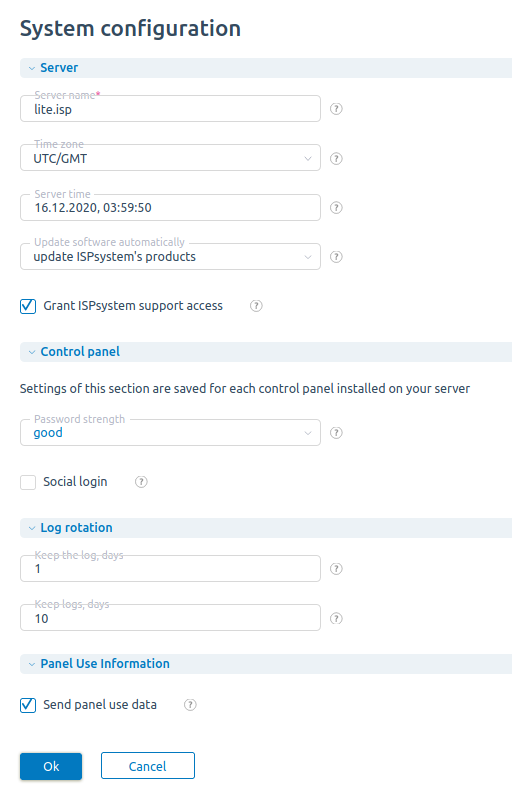The height and width of the screenshot is (797, 512).
Task: Open the Password strength dropdown
Action: point(170,432)
